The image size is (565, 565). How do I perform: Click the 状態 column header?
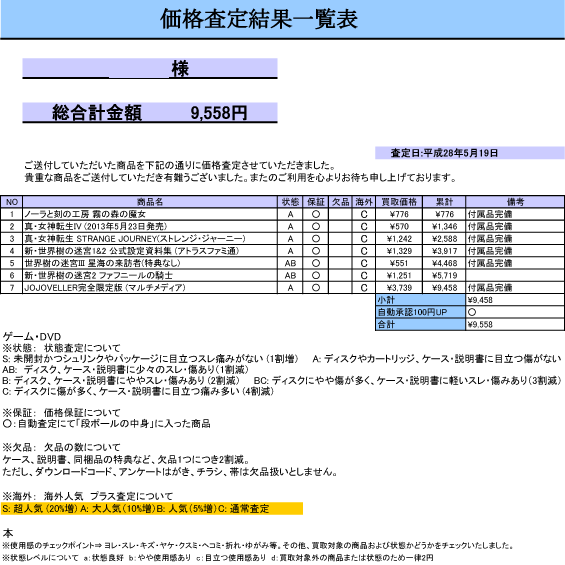(290, 202)
